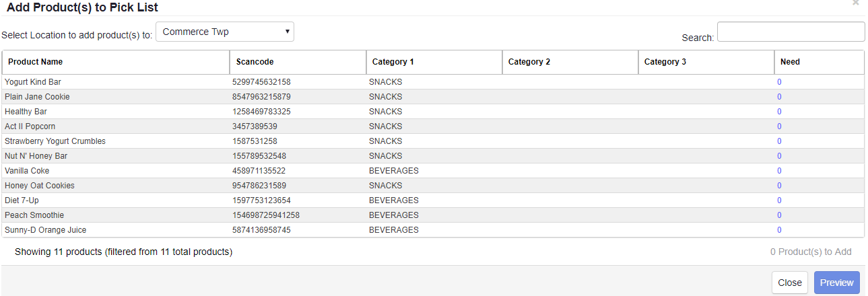868x296 pixels.
Task: Edit Need value for Yogurt Kind Bar
Action: point(779,82)
